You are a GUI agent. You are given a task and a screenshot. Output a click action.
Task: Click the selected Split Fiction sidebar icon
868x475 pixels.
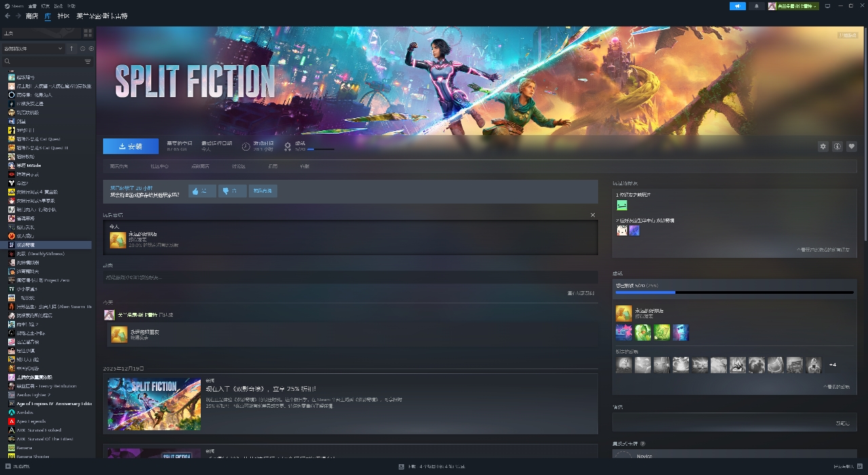[12, 245]
